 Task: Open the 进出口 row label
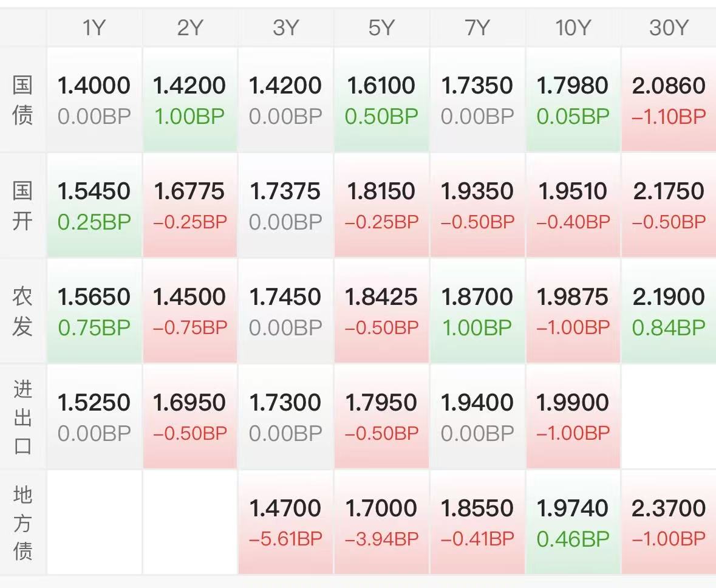(x=22, y=417)
